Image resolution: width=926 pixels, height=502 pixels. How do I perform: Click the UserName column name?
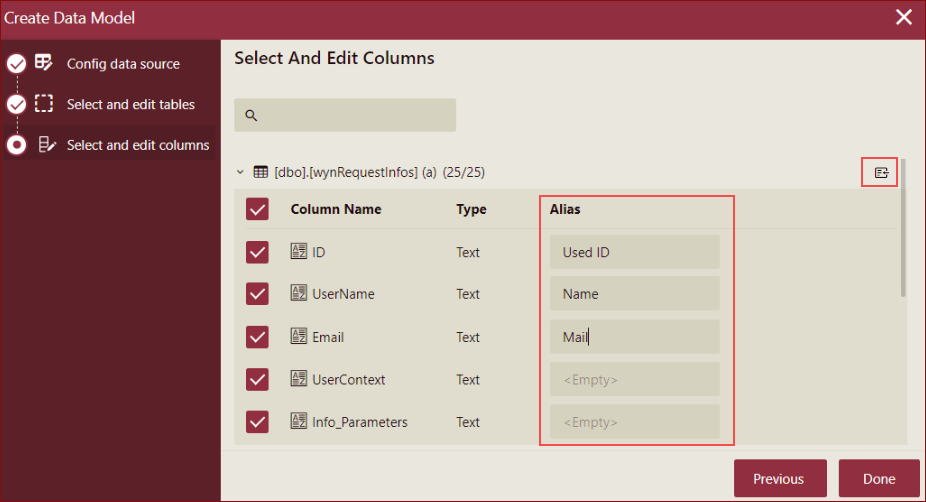(x=343, y=294)
